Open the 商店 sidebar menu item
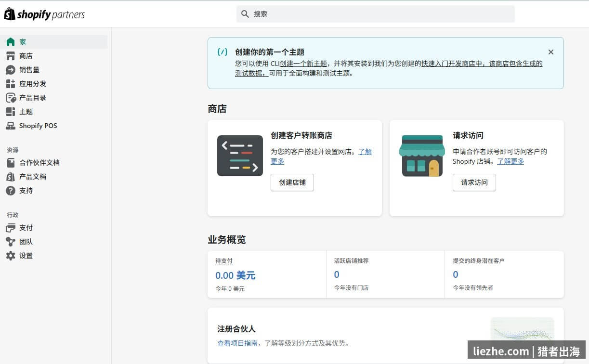This screenshot has width=589, height=364. click(54, 56)
